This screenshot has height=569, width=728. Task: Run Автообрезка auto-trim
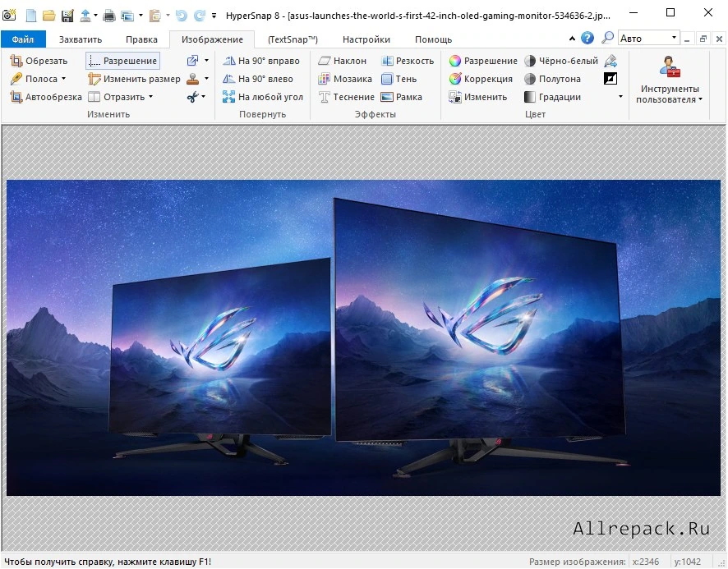[46, 97]
